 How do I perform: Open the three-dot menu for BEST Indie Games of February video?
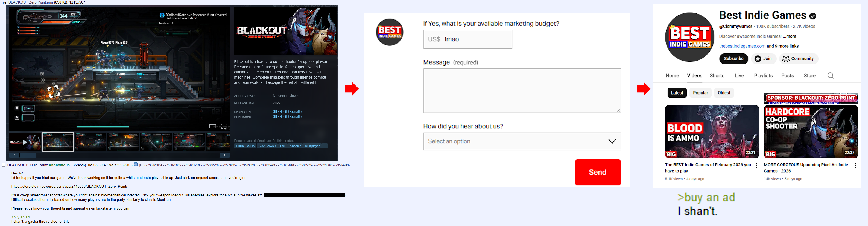tap(756, 166)
